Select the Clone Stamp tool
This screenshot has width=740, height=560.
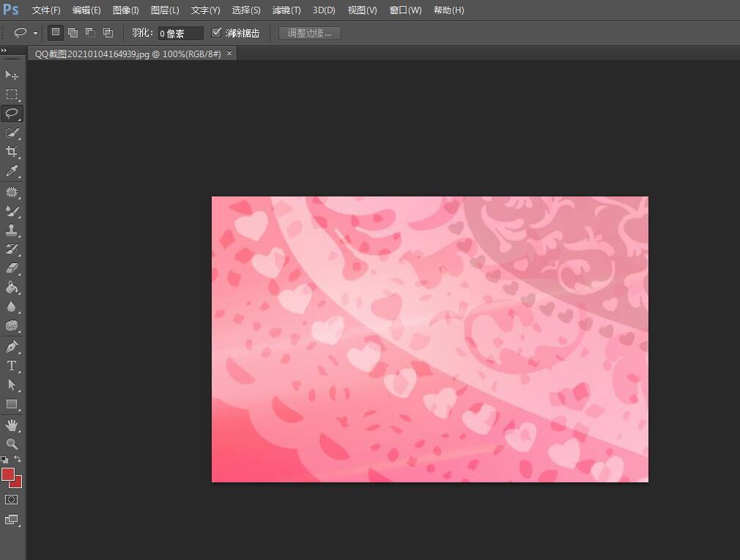[12, 230]
